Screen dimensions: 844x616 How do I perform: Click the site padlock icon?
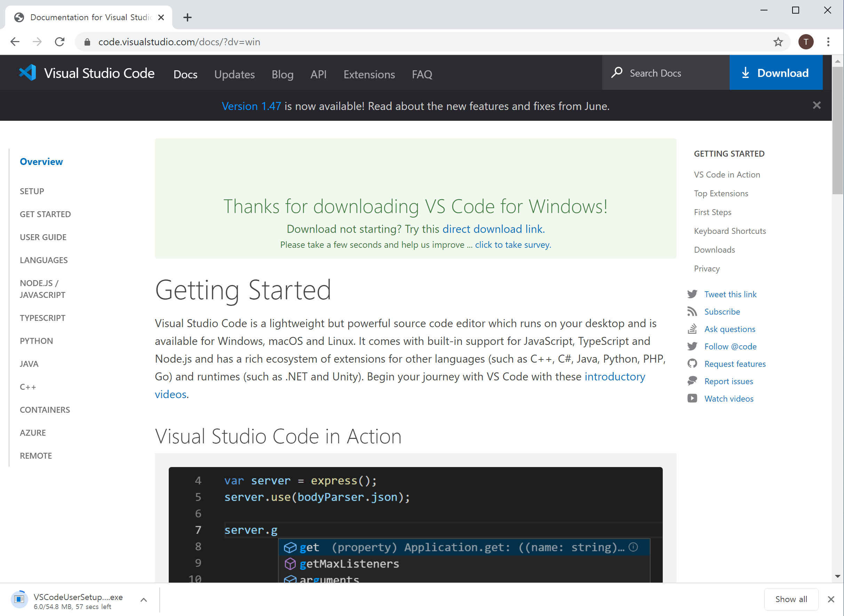(87, 42)
